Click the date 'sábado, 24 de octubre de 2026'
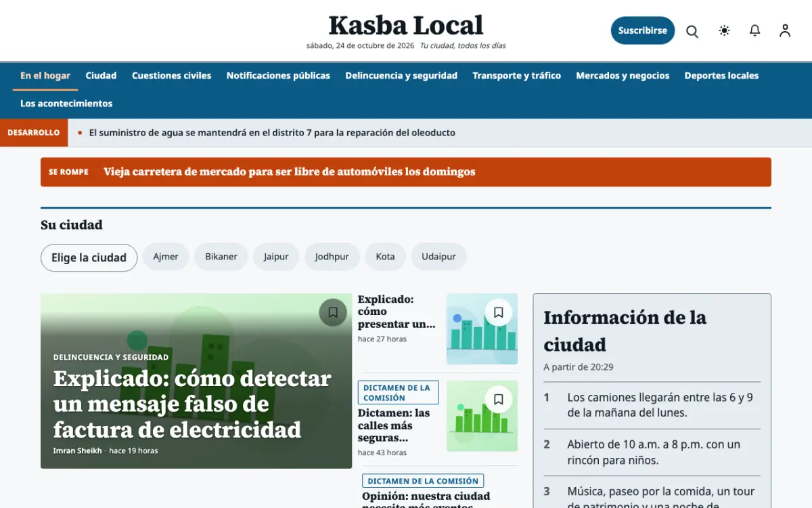Viewport: 812px width, 508px height. click(x=360, y=46)
